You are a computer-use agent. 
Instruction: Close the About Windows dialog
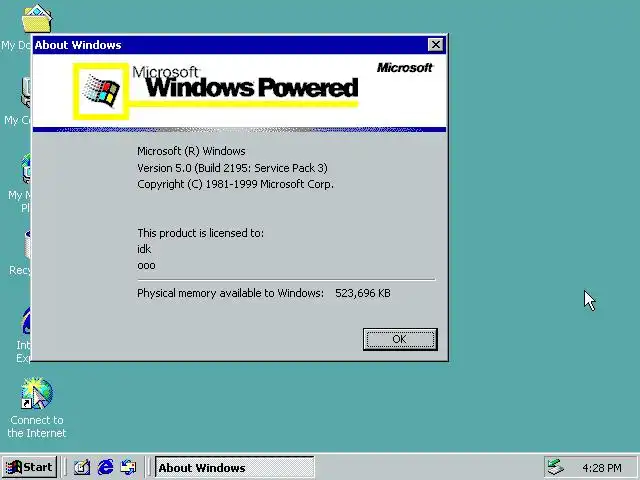[x=436, y=44]
